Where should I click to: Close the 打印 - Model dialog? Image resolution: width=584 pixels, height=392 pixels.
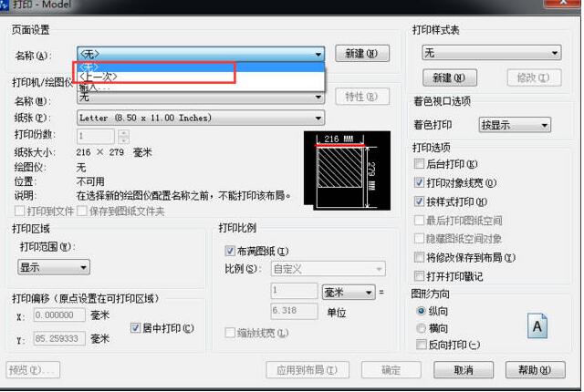tap(562, 3)
